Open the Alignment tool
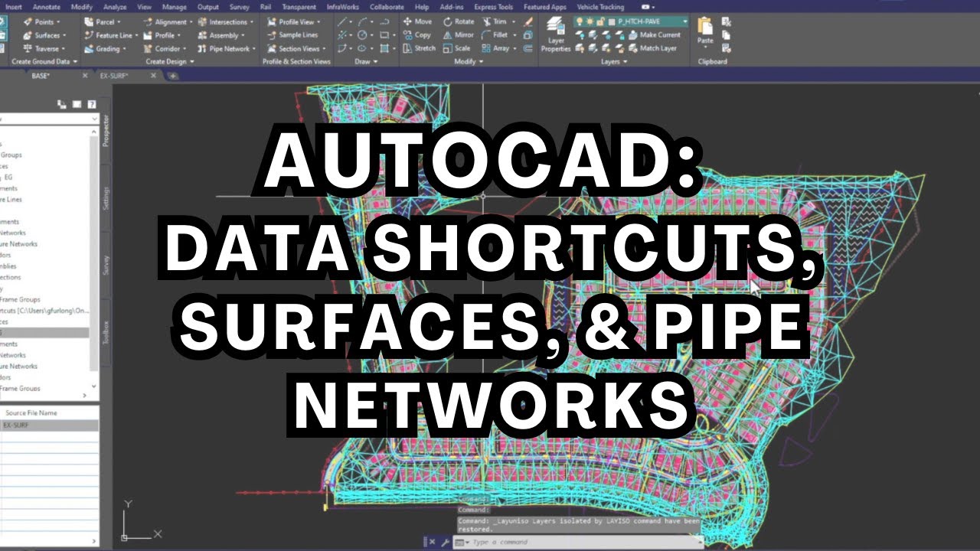 [x=168, y=21]
